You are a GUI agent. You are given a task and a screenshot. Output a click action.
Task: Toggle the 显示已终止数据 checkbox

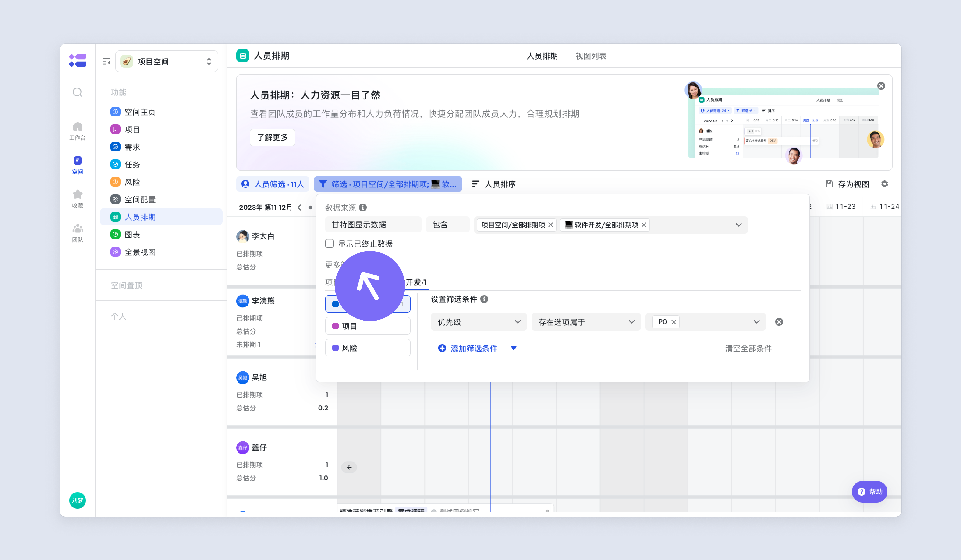tap(330, 243)
